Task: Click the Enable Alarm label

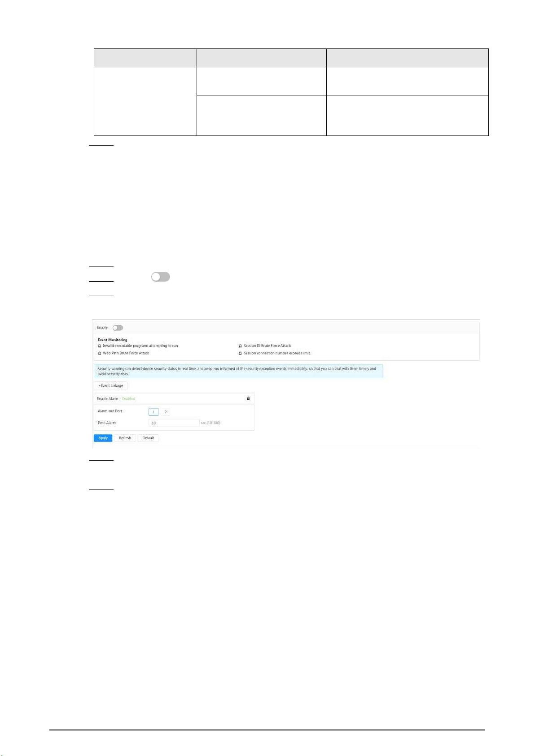Action: pos(107,399)
